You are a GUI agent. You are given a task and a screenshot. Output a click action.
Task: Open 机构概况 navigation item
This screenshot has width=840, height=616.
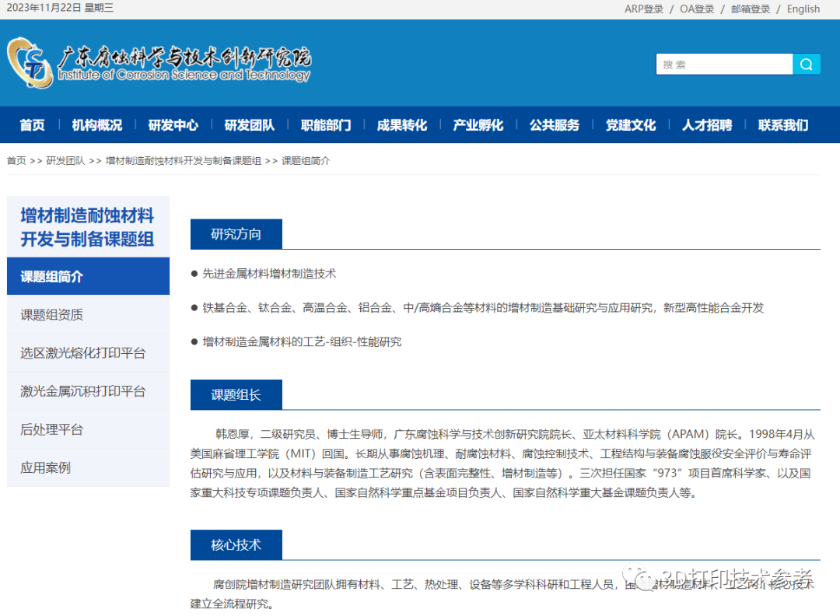pyautogui.click(x=97, y=125)
